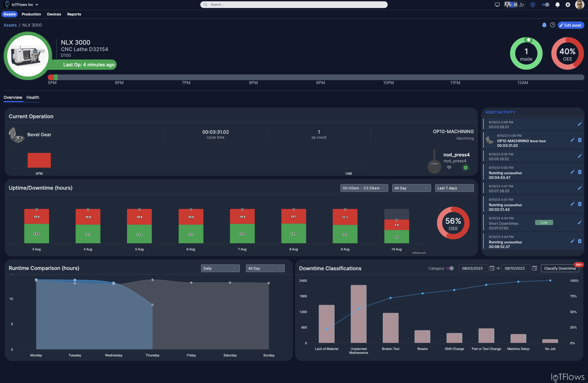Open the 00:00am - 23:59am time range dropdown

364,188
